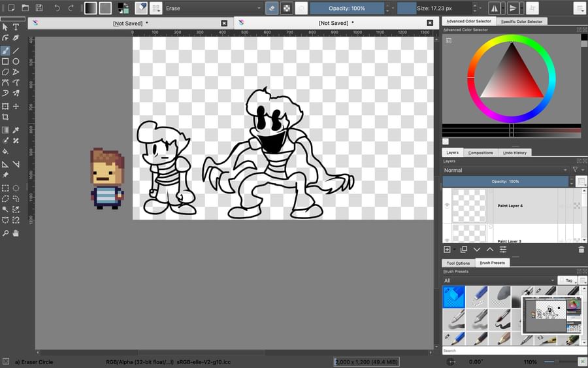Select the Calligraphy tool
The image size is (588, 368).
tap(16, 38)
